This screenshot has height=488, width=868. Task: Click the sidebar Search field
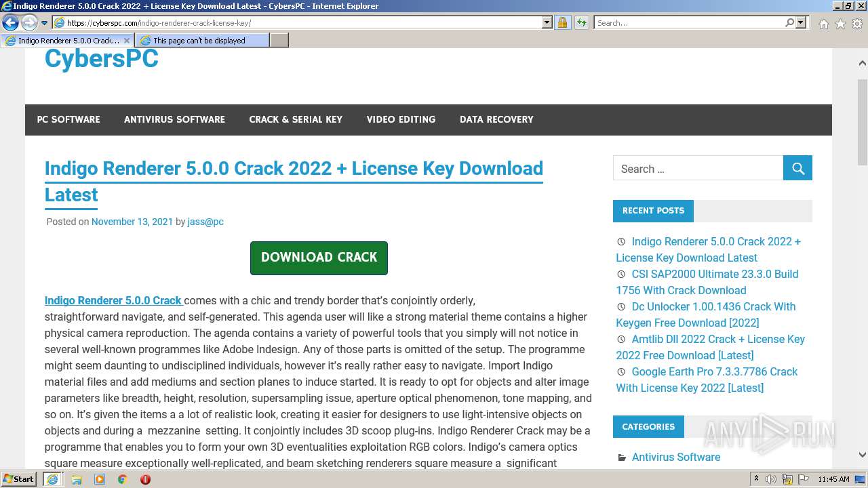tap(698, 168)
